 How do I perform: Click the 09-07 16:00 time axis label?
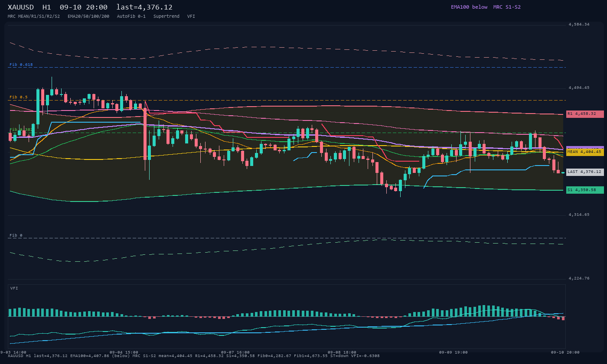pyautogui.click(x=235, y=352)
